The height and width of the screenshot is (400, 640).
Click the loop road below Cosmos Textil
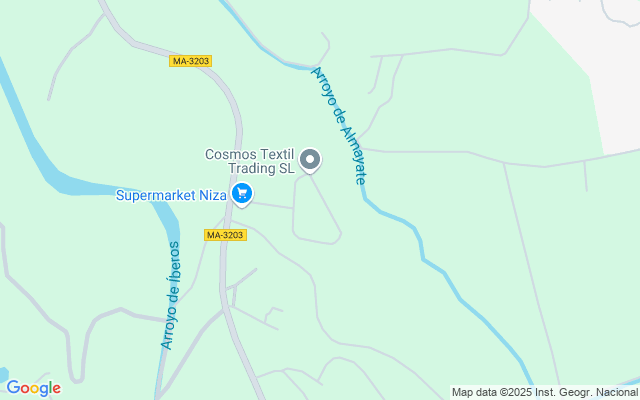tap(316, 210)
